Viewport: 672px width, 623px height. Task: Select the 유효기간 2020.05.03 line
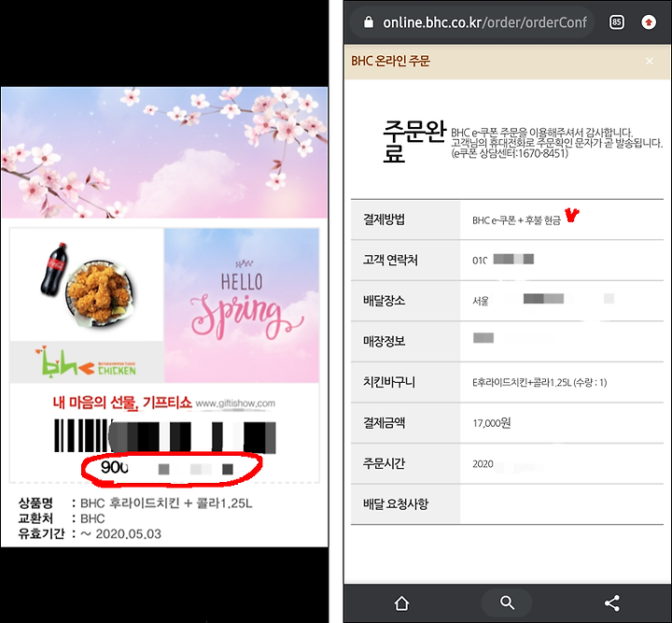click(x=90, y=534)
